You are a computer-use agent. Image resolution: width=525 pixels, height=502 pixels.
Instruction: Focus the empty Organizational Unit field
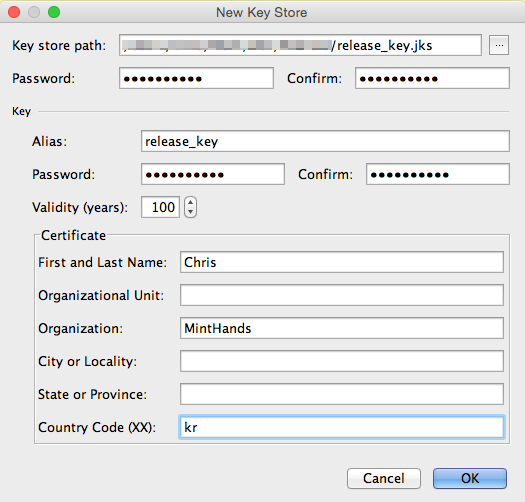pos(342,295)
